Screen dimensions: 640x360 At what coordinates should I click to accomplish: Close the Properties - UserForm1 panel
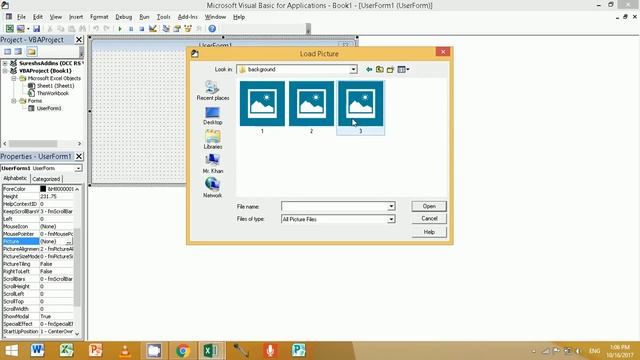79,156
